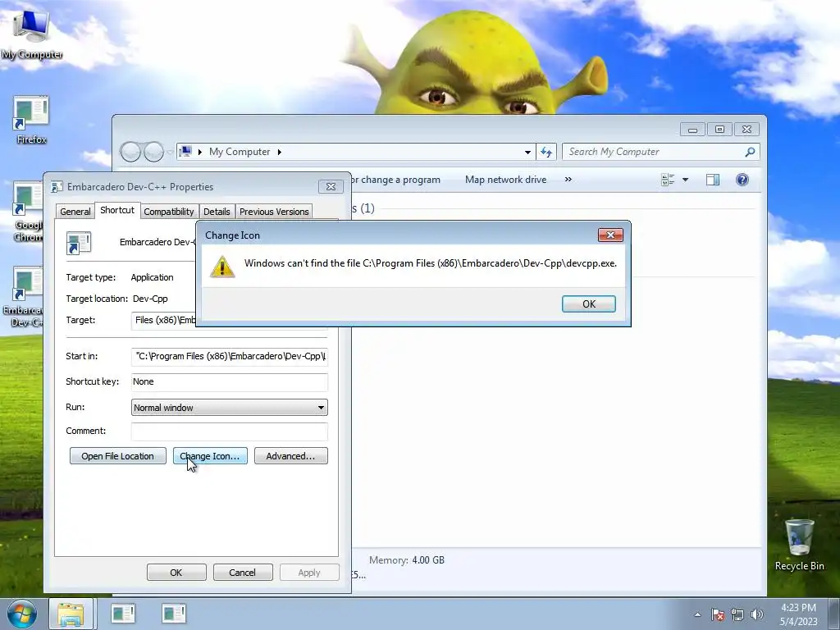Open the view options dropdown arrow
Viewport: 840px width, 630px height.
click(685, 180)
